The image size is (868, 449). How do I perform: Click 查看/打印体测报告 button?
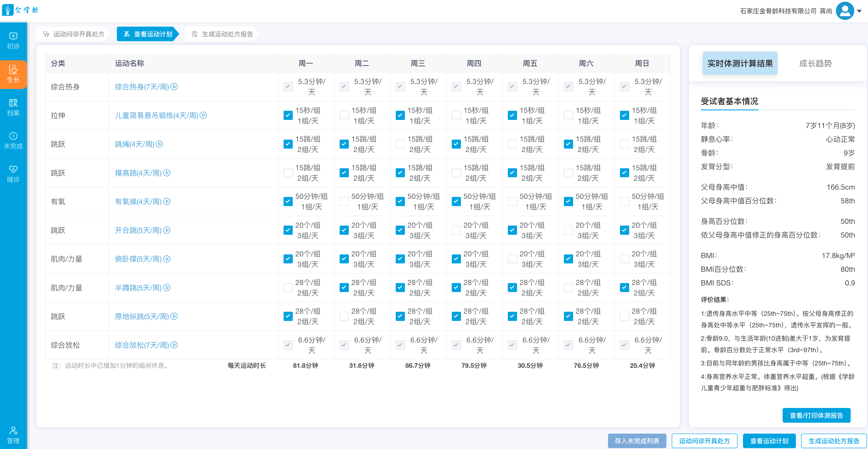coord(816,415)
